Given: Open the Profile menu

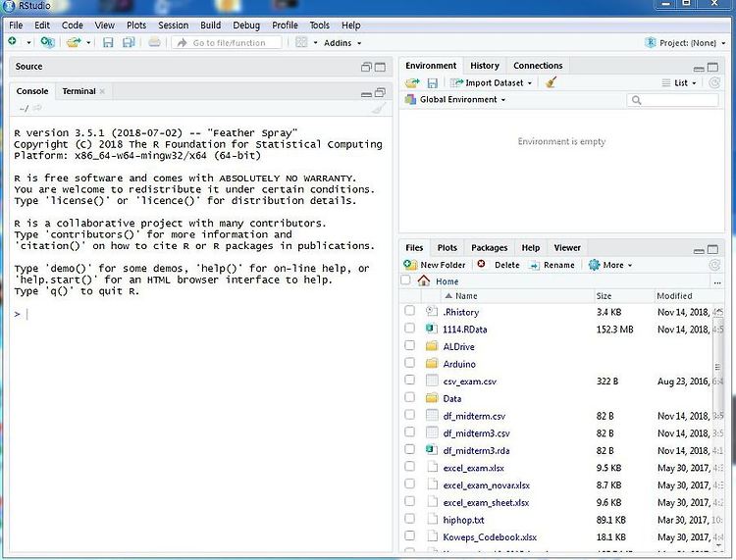Looking at the screenshot, I should [x=285, y=25].
